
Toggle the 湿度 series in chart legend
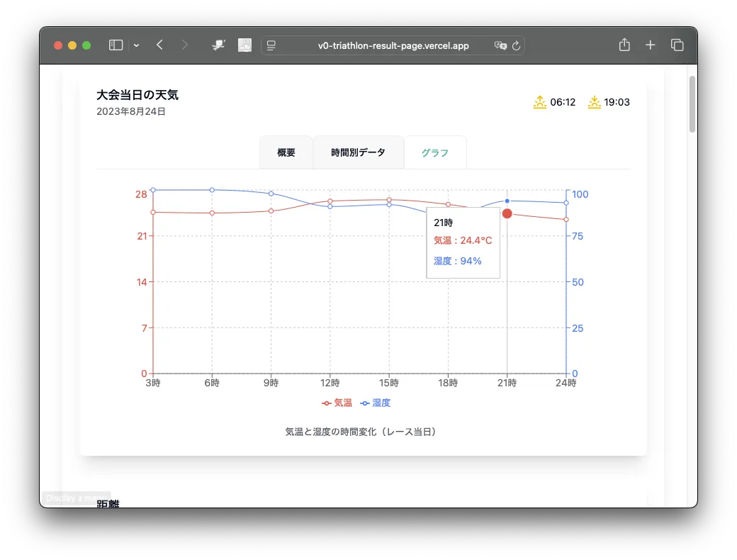click(376, 403)
